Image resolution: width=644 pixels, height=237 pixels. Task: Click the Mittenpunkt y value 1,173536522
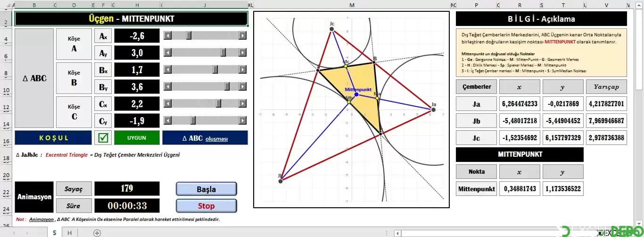click(x=563, y=189)
